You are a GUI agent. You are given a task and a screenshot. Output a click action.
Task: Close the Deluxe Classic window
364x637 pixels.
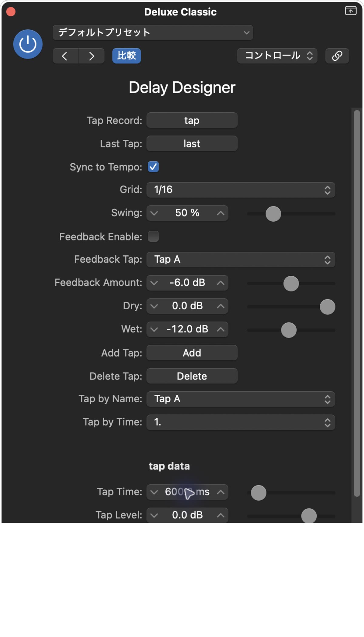(x=11, y=12)
